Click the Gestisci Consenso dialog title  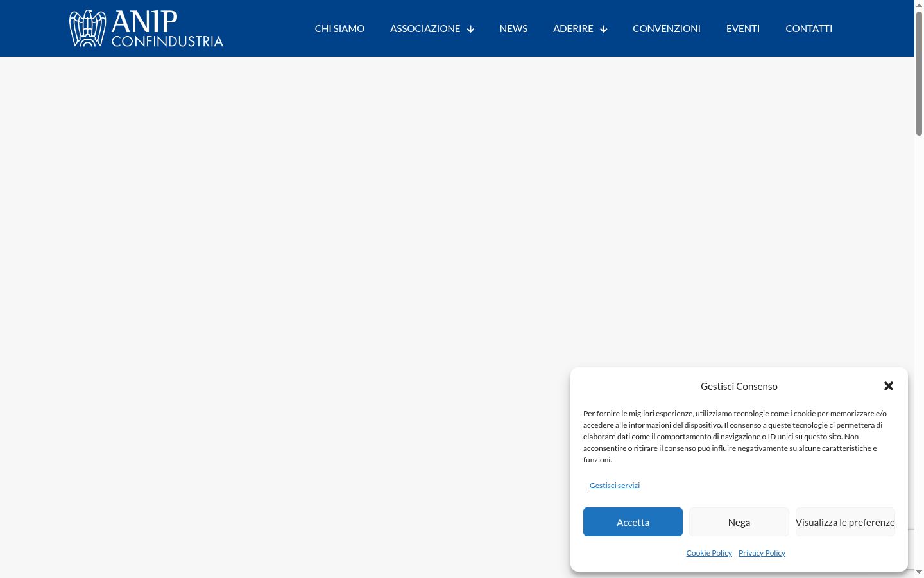[739, 386]
